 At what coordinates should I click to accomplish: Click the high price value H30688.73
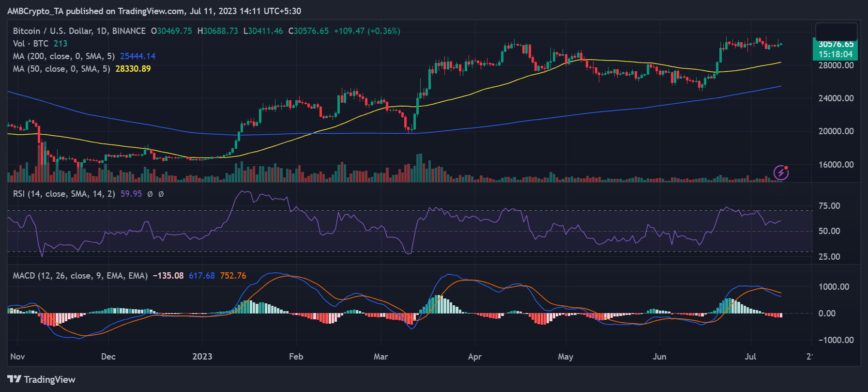(218, 31)
